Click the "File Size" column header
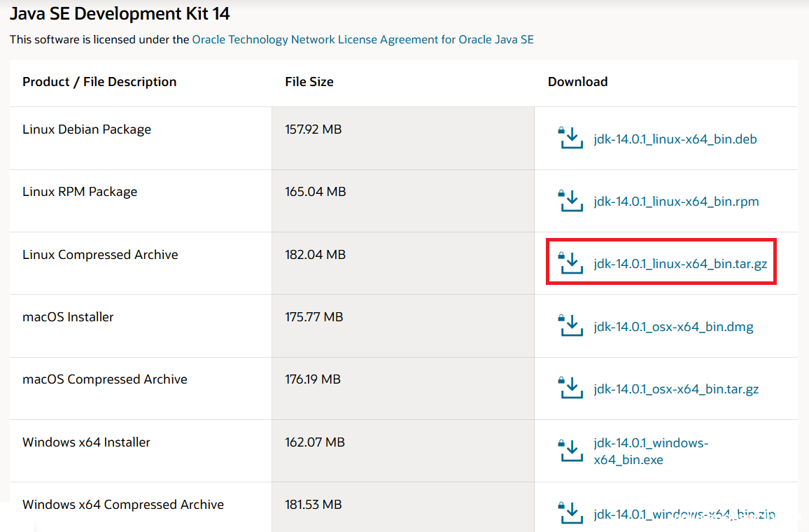This screenshot has height=532, width=809. coord(309,82)
